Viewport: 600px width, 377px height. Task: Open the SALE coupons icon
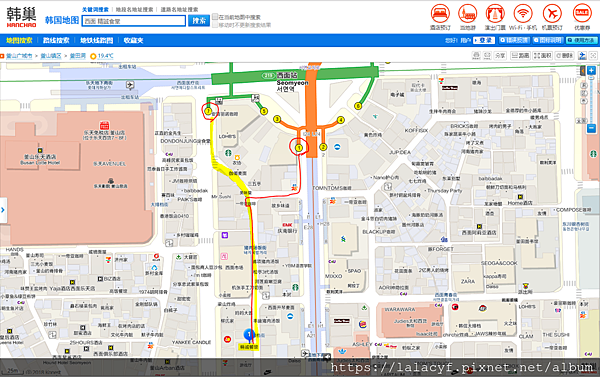582,13
